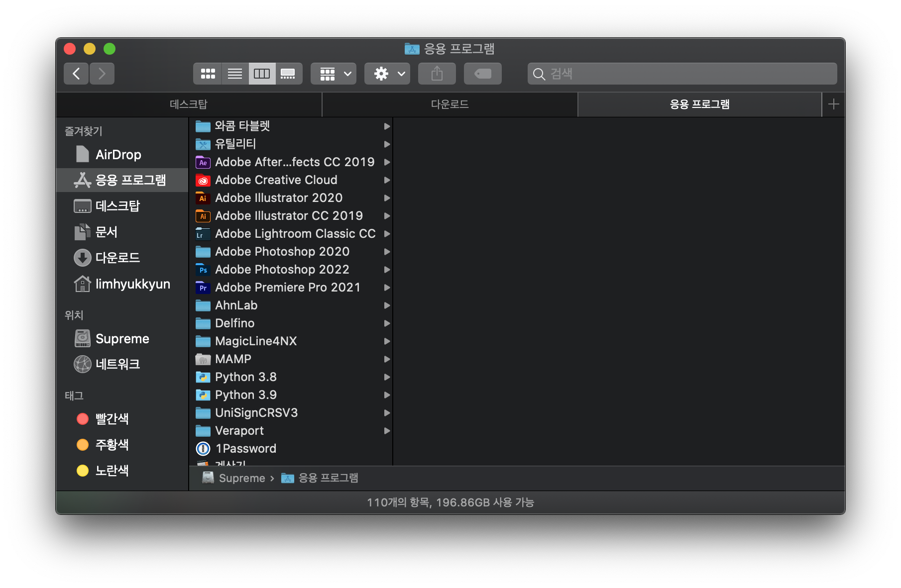Filter by the 주황색 orange tag
Image resolution: width=901 pixels, height=588 pixels.
click(122, 445)
